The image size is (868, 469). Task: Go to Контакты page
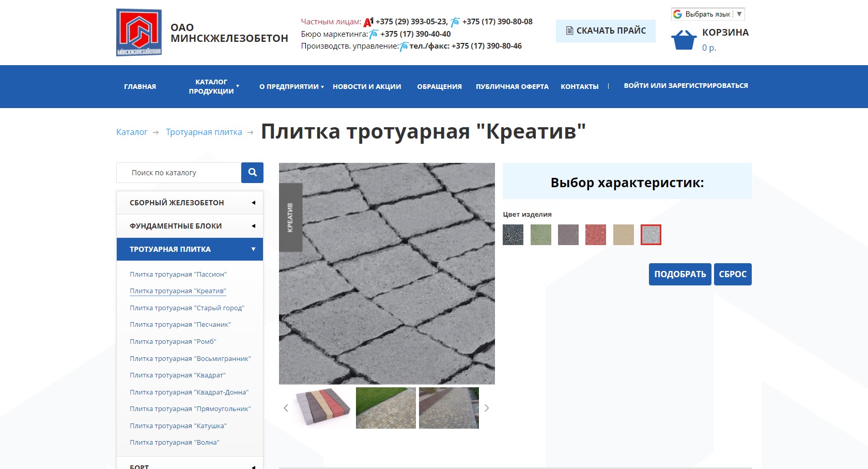click(x=579, y=86)
